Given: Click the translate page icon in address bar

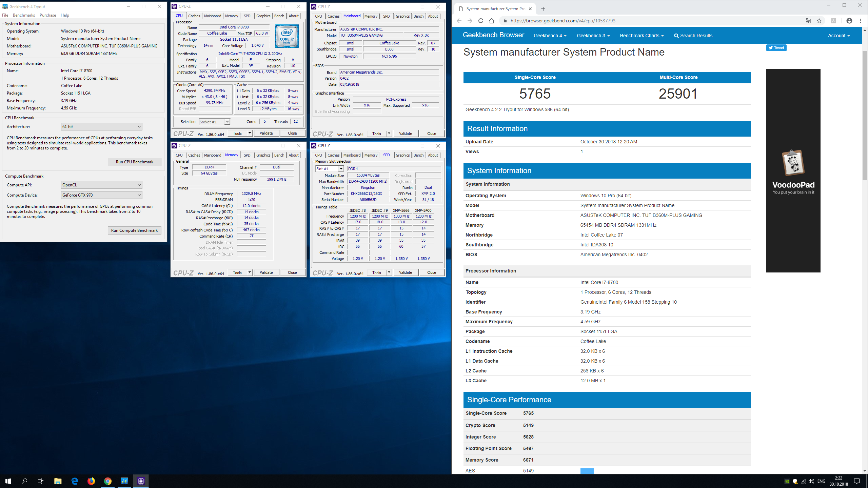Looking at the screenshot, I should [808, 21].
